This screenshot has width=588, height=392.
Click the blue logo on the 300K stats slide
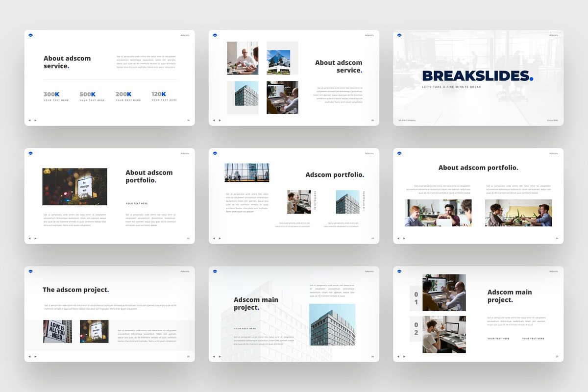[x=30, y=35]
